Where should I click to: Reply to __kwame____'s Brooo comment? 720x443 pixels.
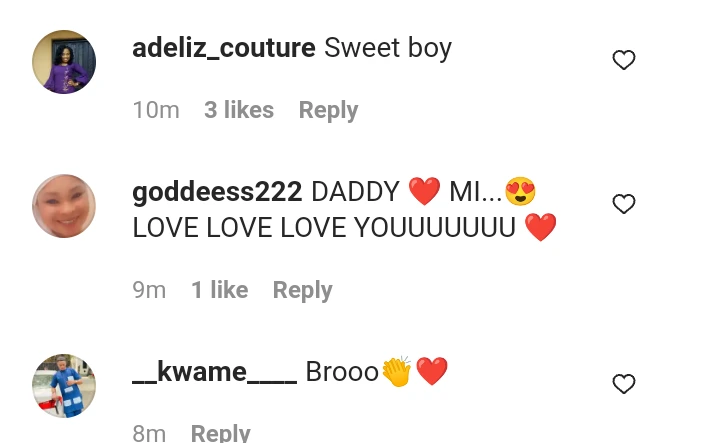220,433
